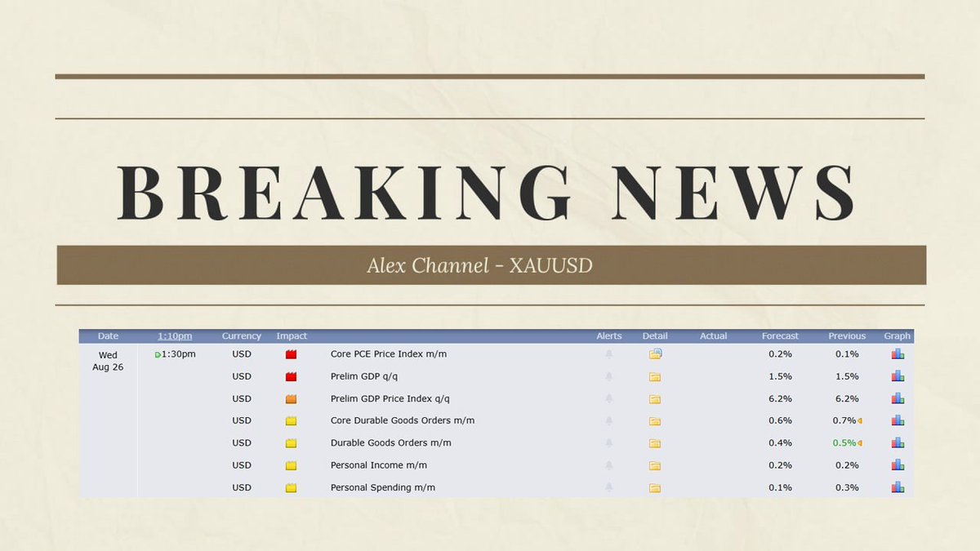This screenshot has height=551, width=980.
Task: Set alert bell for Prelim GDP Price Index
Action: click(x=609, y=398)
